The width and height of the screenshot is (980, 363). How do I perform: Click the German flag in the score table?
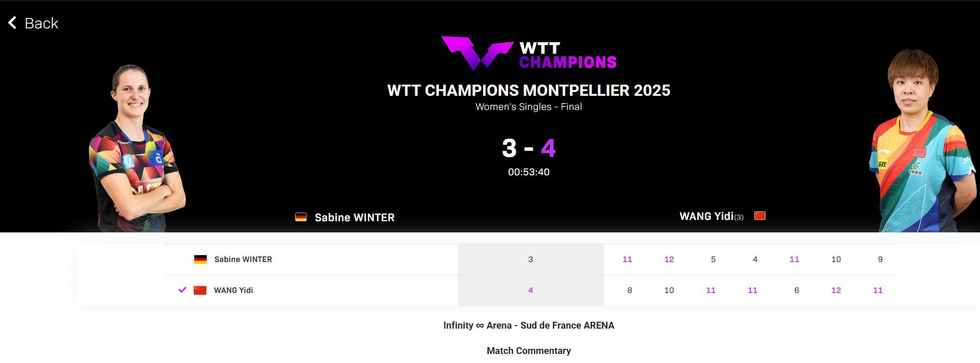tap(200, 259)
